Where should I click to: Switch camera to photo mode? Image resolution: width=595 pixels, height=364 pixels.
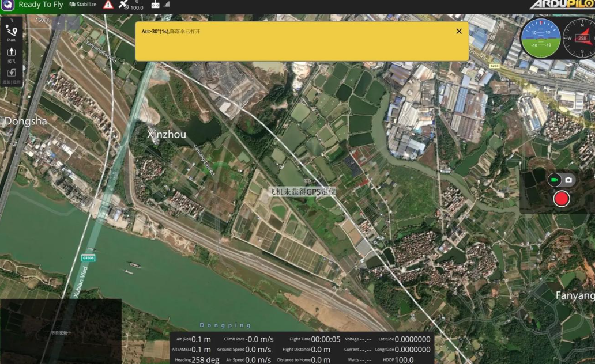coord(568,180)
